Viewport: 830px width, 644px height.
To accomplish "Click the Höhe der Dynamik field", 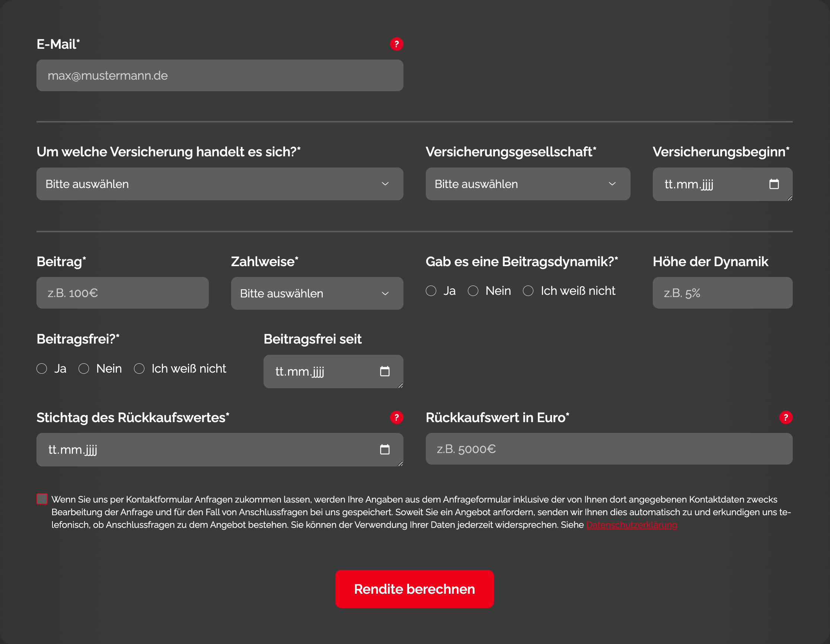I will [x=722, y=293].
